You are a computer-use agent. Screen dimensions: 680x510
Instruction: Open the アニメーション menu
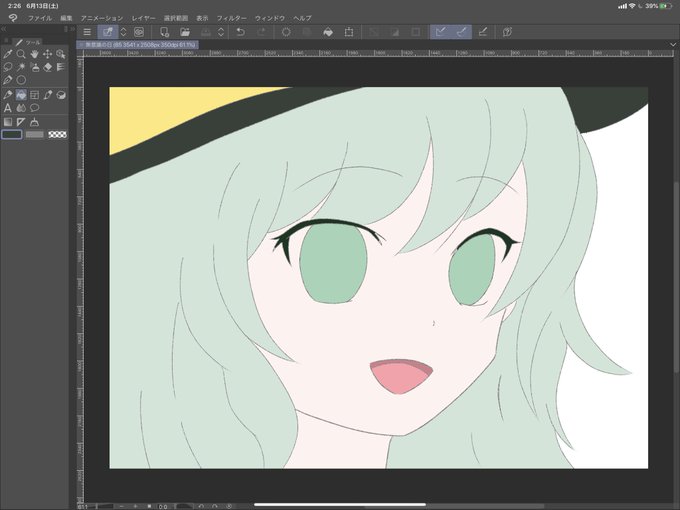coord(102,18)
